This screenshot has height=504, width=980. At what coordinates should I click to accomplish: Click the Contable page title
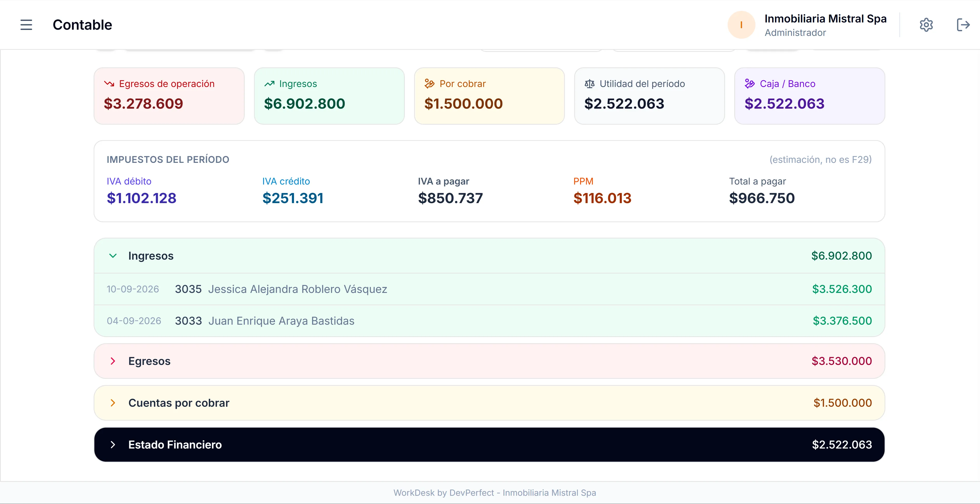(83, 25)
